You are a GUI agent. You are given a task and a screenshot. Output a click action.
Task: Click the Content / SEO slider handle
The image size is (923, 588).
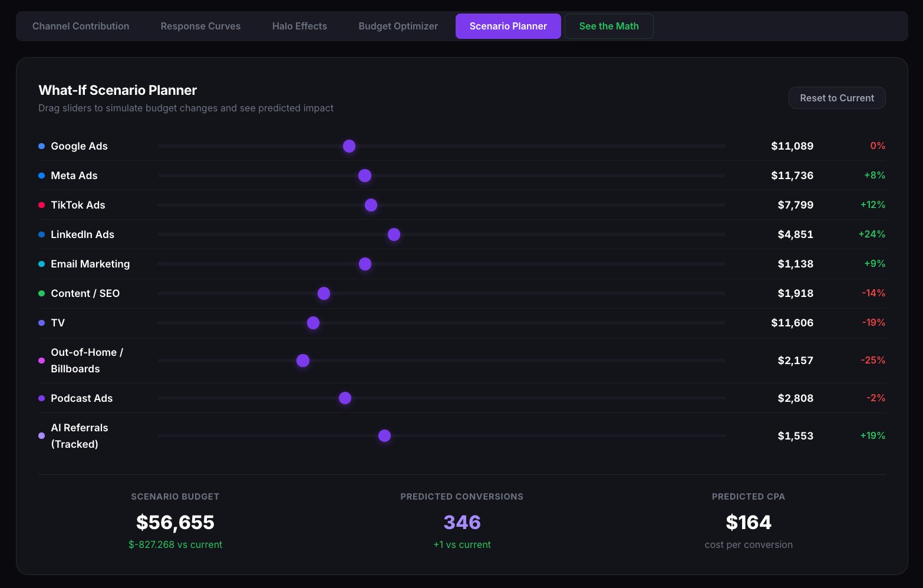pyautogui.click(x=324, y=293)
